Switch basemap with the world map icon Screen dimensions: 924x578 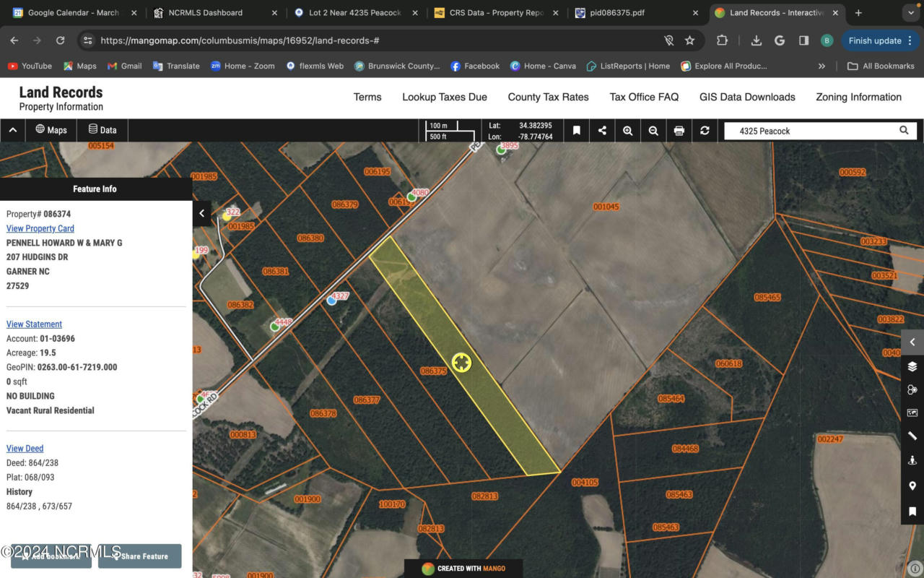pyautogui.click(x=912, y=413)
